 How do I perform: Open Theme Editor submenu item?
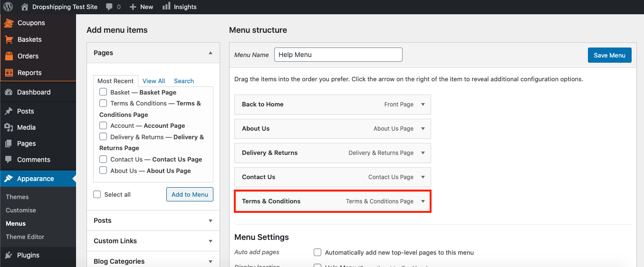click(25, 237)
